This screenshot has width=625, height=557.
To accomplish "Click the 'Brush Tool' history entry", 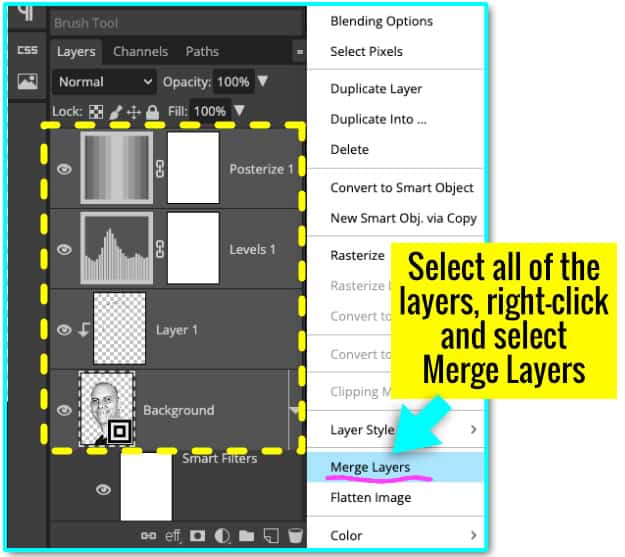I will [x=86, y=23].
